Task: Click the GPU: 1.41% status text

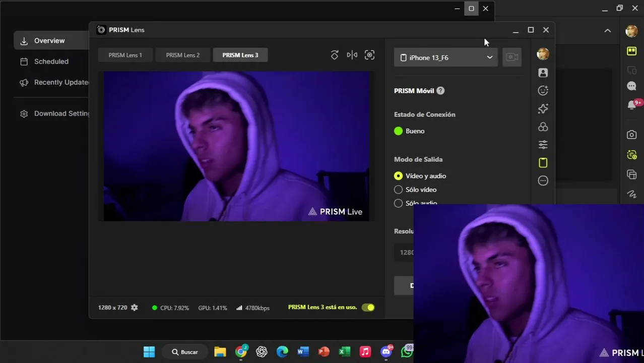Action: (x=213, y=308)
